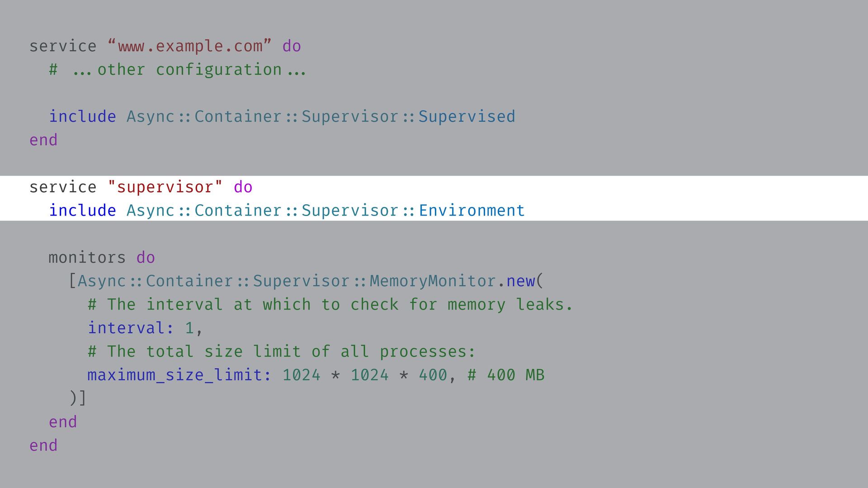Click the first 1024 number literal
The image size is (868, 488).
click(x=302, y=375)
